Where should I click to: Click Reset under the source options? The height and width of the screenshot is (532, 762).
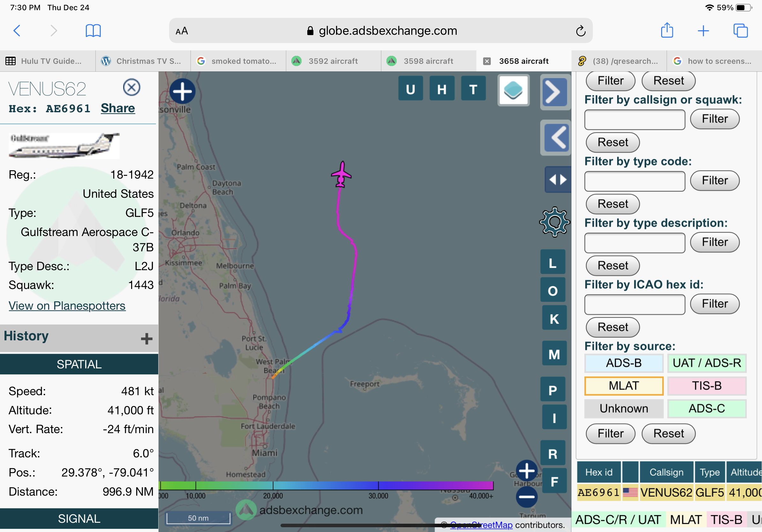coord(669,434)
